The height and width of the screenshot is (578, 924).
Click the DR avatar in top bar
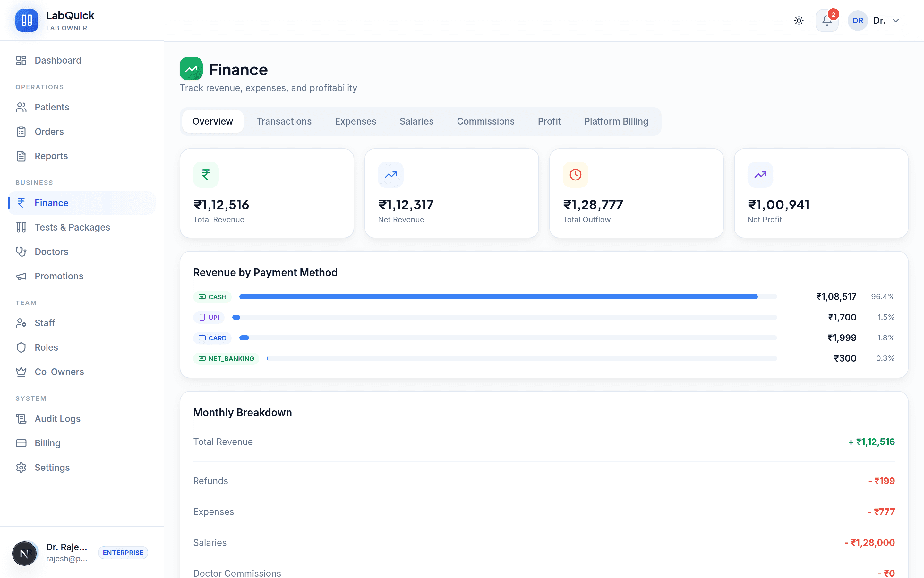[x=858, y=21]
